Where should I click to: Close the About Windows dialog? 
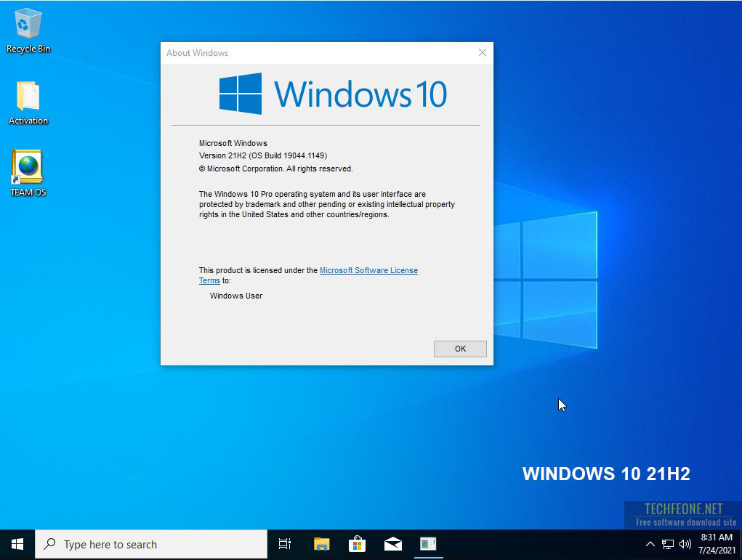point(483,52)
